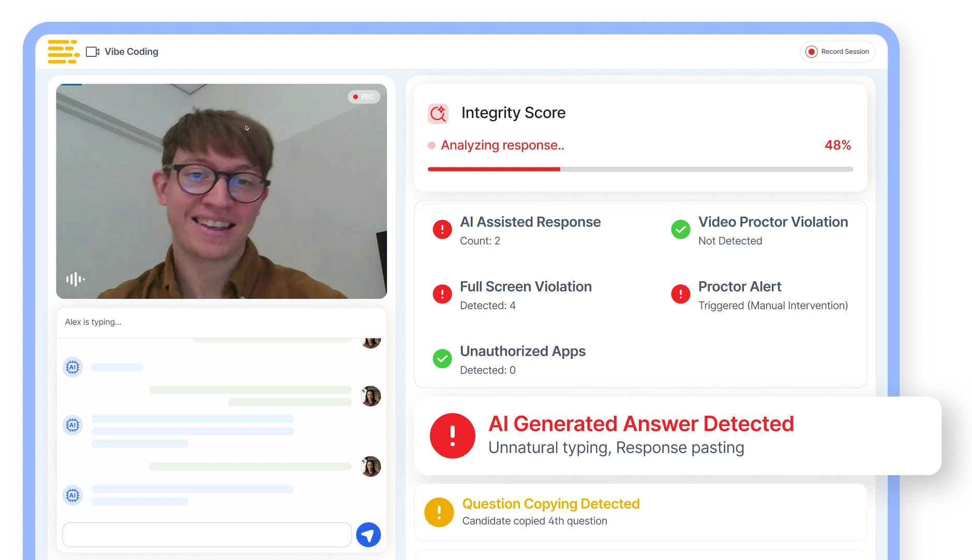Click the second AI chip avatar in chat
The image size is (972, 560).
pyautogui.click(x=73, y=425)
